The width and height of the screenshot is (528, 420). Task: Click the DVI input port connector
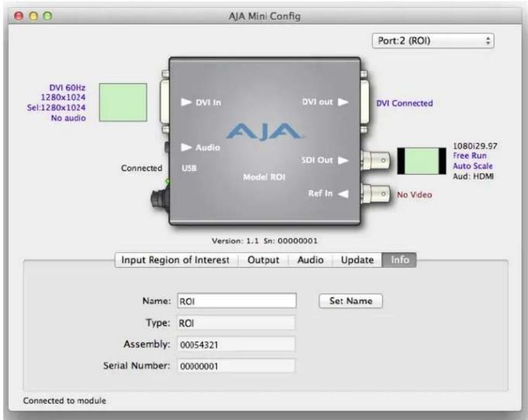click(x=164, y=102)
